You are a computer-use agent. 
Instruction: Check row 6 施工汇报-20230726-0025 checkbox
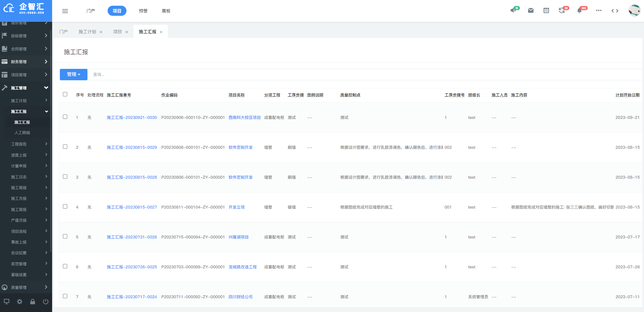click(x=65, y=266)
